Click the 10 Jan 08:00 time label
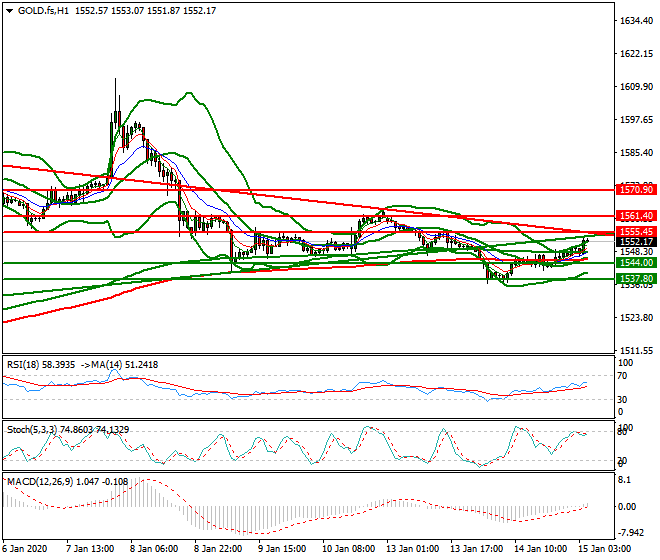This screenshot has width=660, height=560. (x=349, y=549)
